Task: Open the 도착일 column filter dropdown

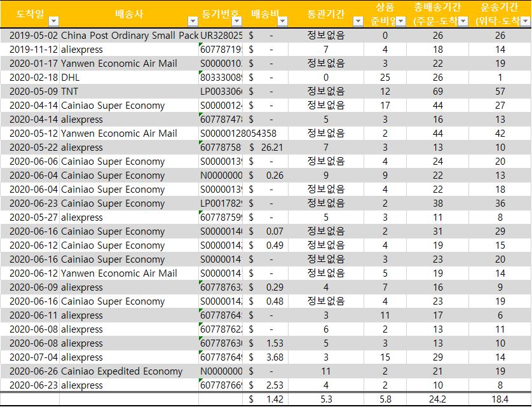Action: click(x=53, y=22)
